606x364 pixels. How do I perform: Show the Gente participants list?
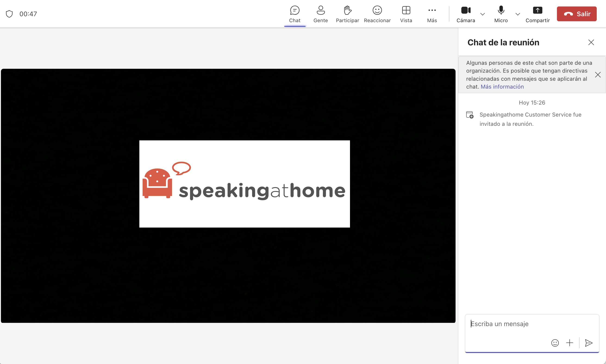pyautogui.click(x=321, y=14)
